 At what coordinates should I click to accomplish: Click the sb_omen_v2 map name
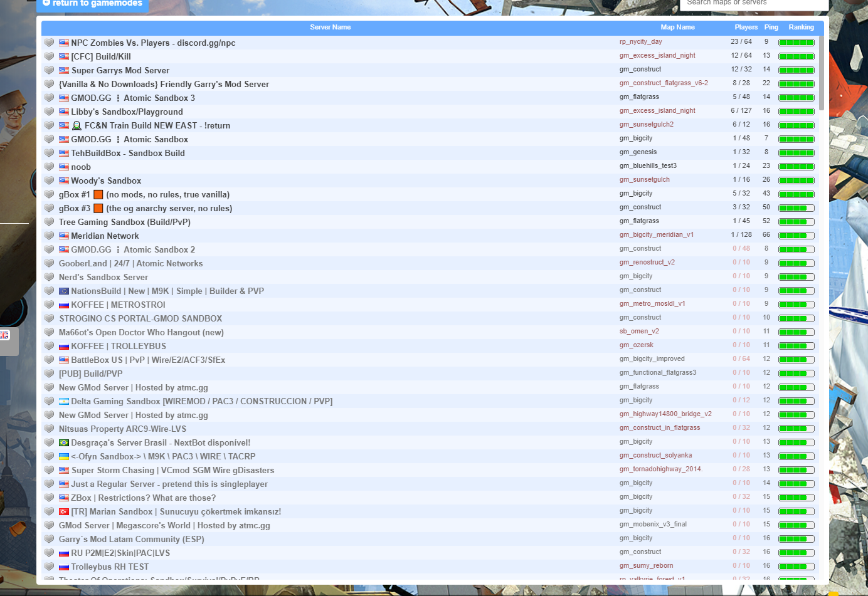click(639, 332)
